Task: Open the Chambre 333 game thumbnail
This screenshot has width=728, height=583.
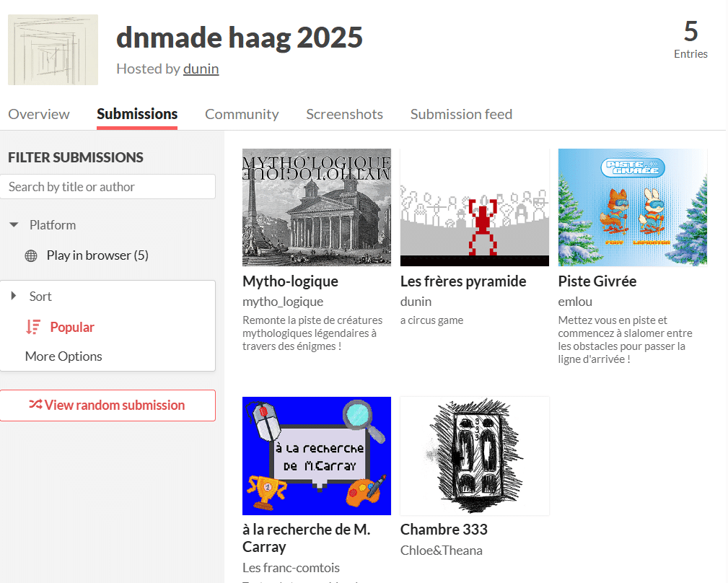Action: pyautogui.click(x=475, y=456)
